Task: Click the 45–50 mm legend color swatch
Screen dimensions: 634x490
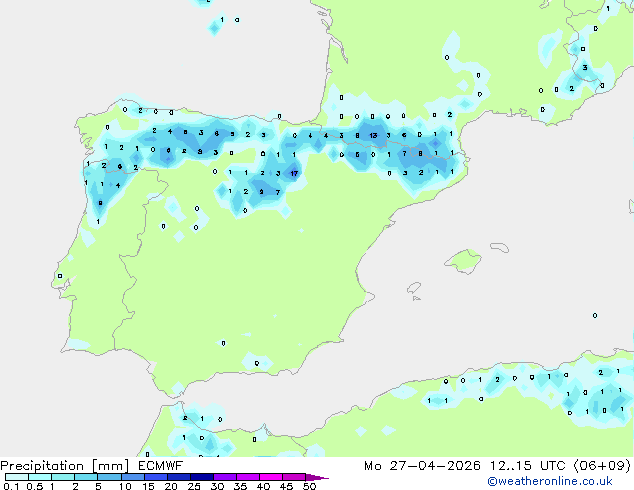Action: (294, 477)
